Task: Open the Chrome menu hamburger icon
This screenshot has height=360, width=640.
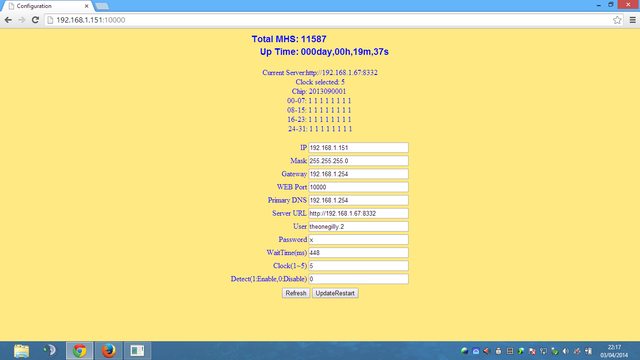Action: pos(633,20)
